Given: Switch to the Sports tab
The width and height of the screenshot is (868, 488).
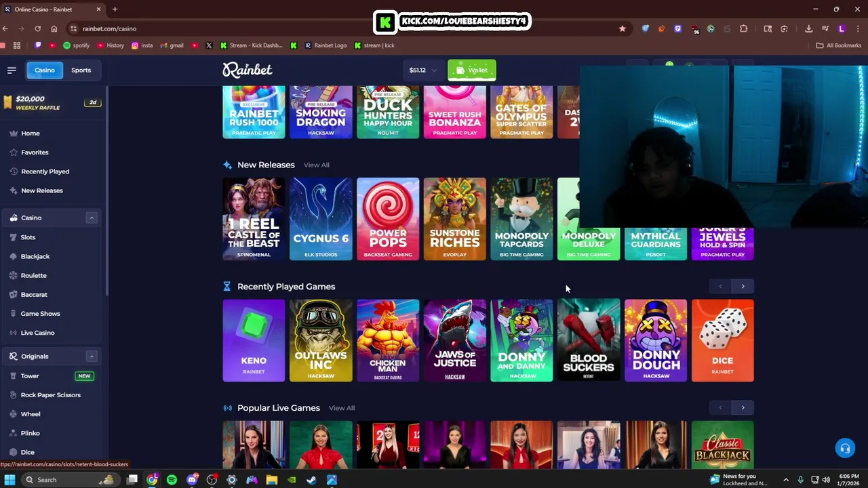Looking at the screenshot, I should 81,70.
